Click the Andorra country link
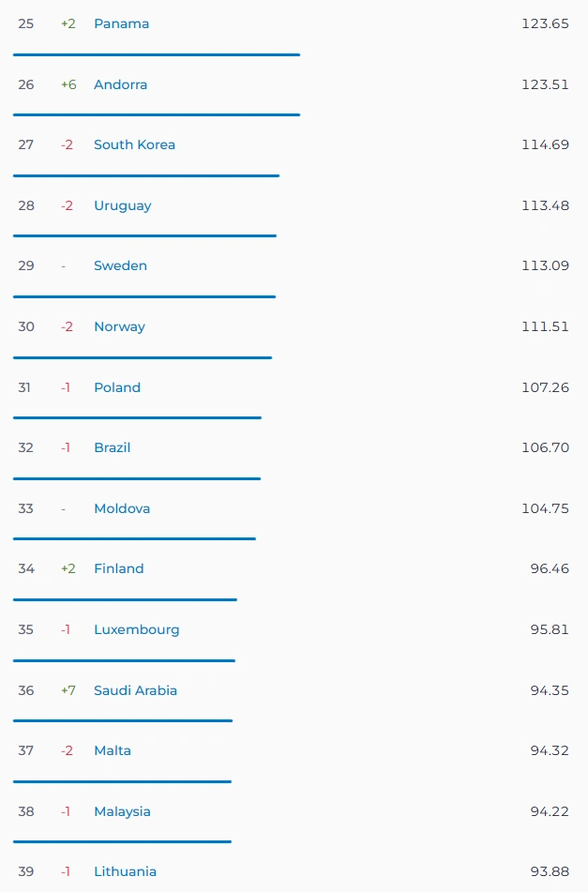 (x=121, y=84)
